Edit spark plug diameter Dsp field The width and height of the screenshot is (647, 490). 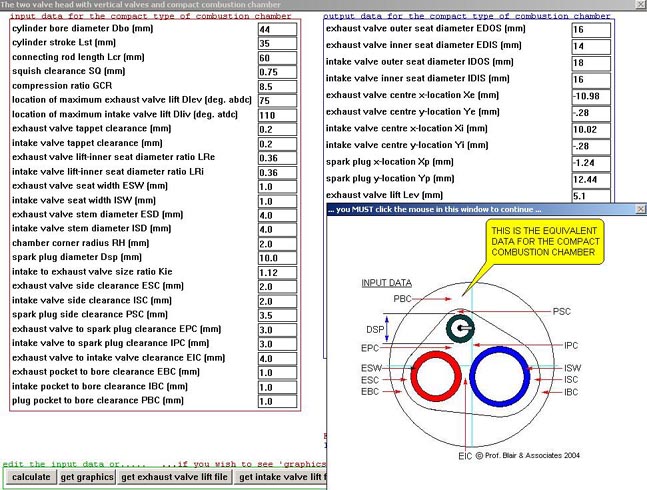(277, 258)
